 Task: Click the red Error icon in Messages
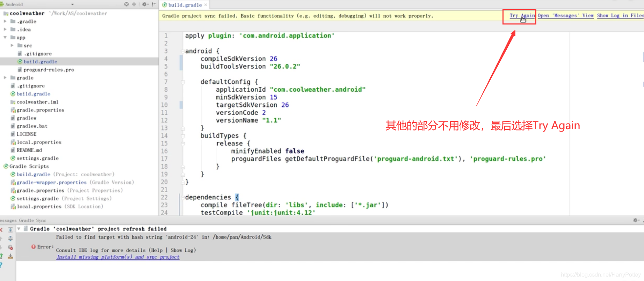coord(34,247)
